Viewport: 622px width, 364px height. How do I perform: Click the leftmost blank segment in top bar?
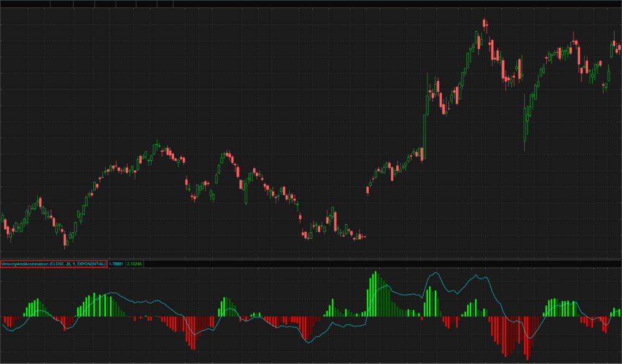pyautogui.click(x=25, y=3)
